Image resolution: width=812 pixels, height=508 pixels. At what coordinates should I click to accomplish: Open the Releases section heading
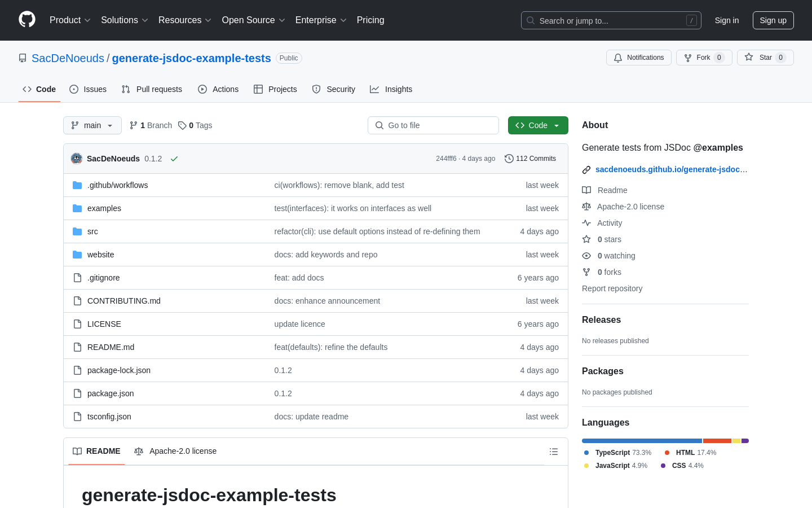pos(601,319)
